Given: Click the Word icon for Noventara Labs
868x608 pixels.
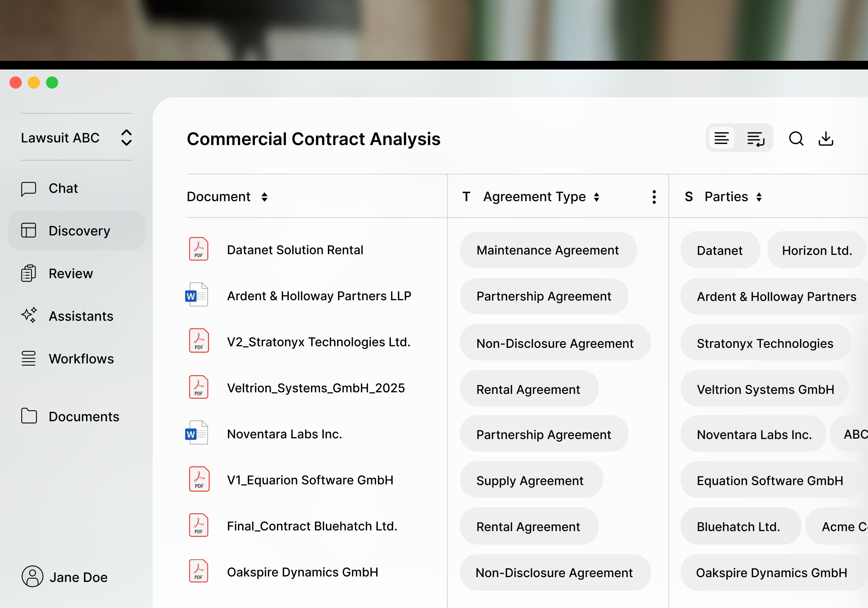Looking at the screenshot, I should point(196,433).
